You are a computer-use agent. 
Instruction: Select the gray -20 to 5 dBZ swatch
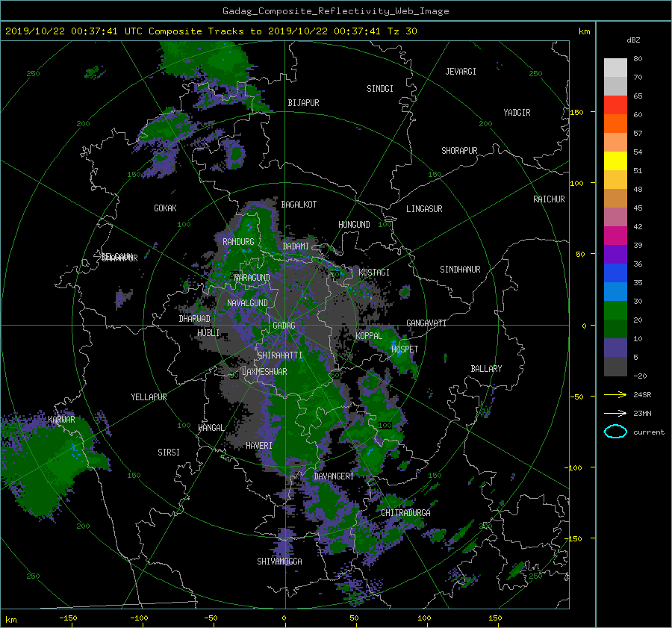pyautogui.click(x=615, y=367)
